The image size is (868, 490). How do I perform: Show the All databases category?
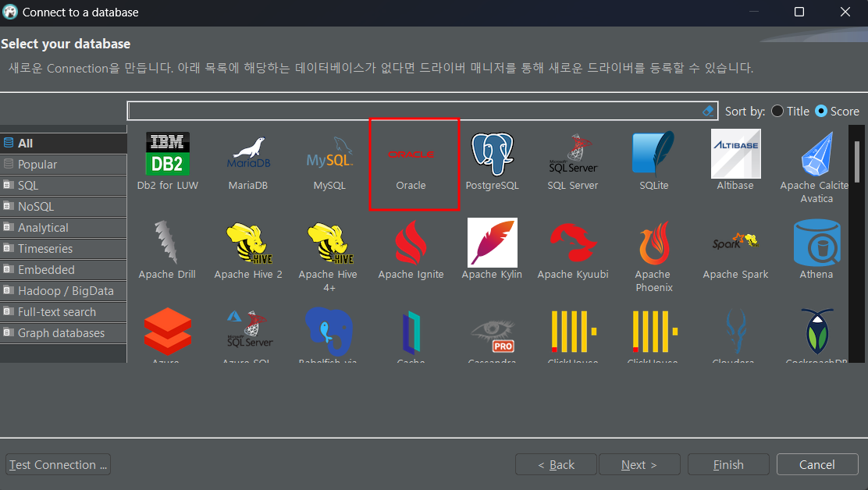point(63,144)
